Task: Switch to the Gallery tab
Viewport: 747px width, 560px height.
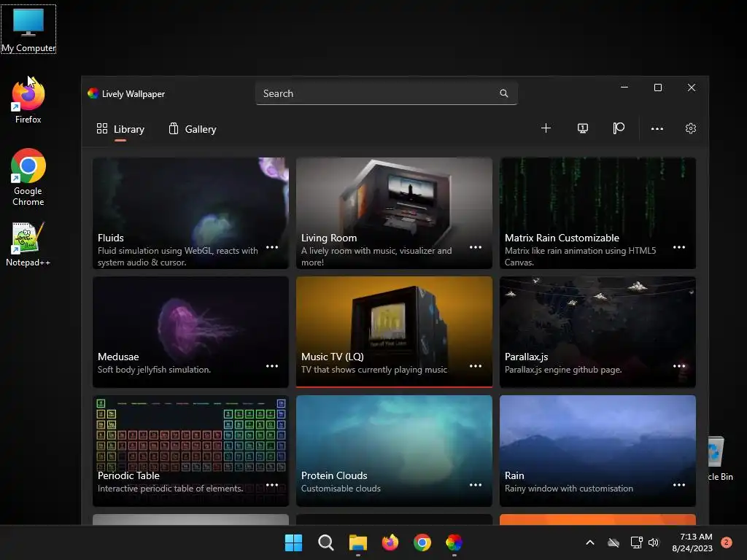Action: [193, 129]
